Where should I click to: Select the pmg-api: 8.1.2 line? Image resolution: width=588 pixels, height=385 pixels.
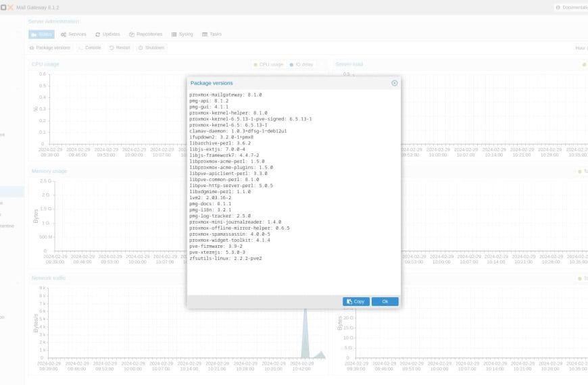(209, 101)
